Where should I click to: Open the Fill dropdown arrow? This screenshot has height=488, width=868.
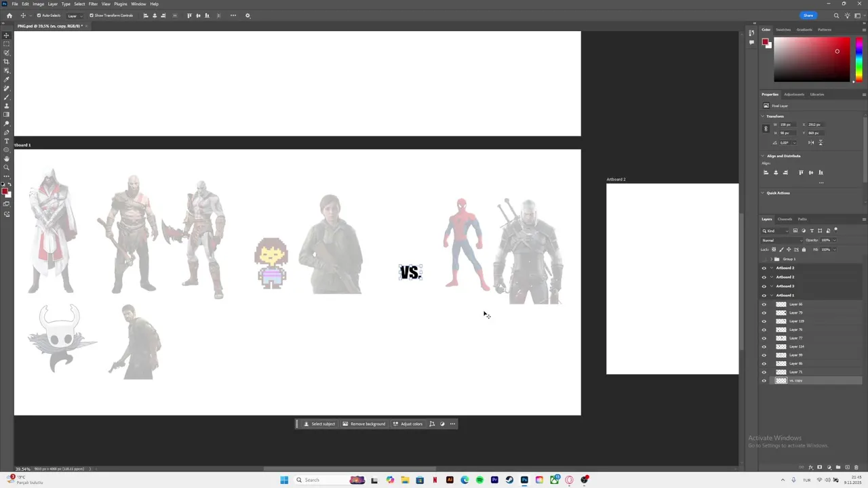click(x=834, y=249)
